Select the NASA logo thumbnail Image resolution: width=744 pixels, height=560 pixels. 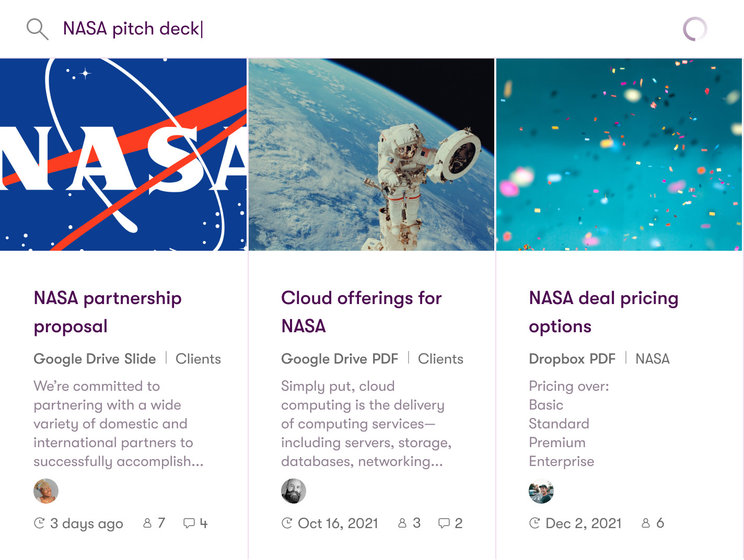point(123,155)
